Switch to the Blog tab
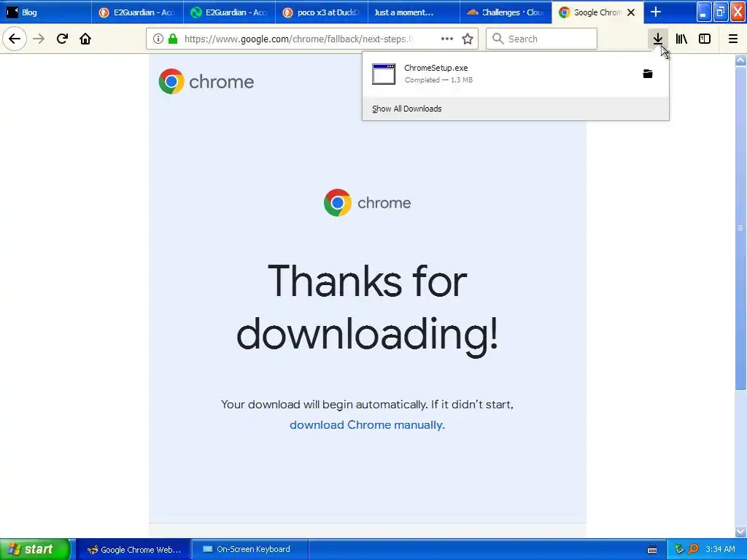This screenshot has width=747, height=560. [x=46, y=12]
